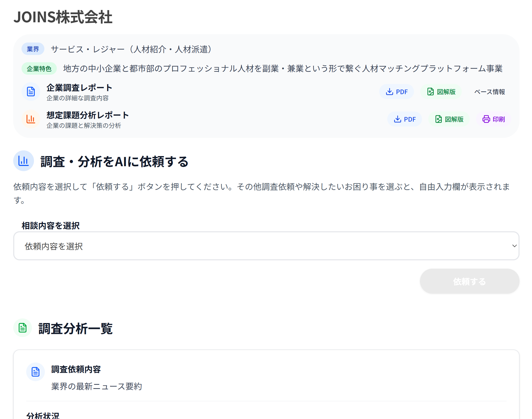Click the blue chart icon beside 調査・分析をAIに依頼する

pos(24,161)
